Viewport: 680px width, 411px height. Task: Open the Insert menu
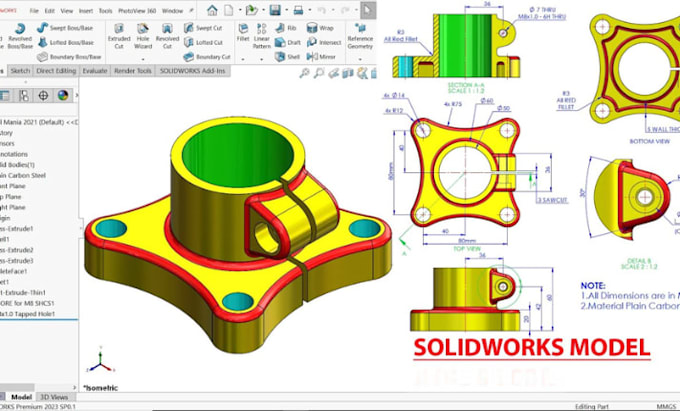[x=85, y=11]
